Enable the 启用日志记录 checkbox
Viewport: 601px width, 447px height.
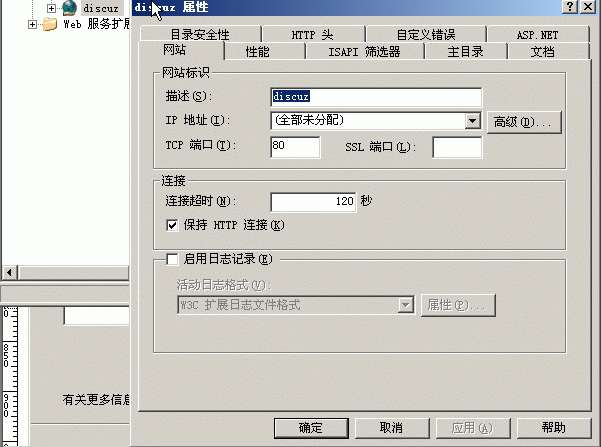[172, 259]
